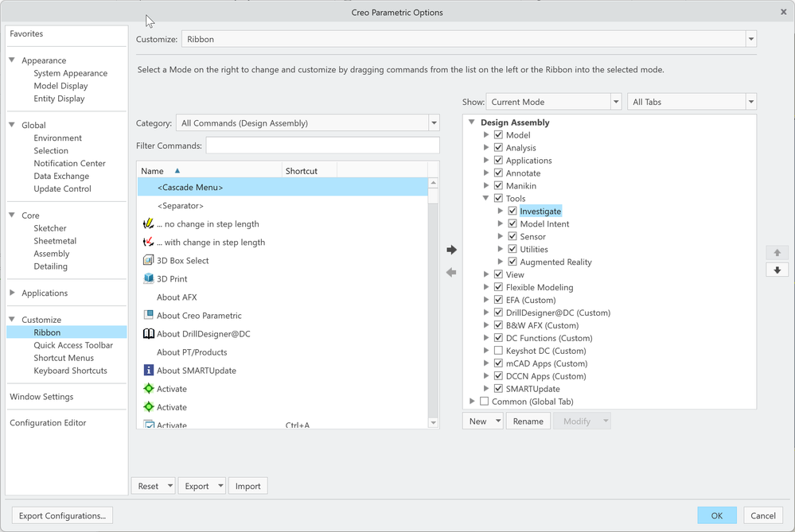This screenshot has height=532, width=795.
Task: Click in the Filter Commands field
Action: coord(322,146)
